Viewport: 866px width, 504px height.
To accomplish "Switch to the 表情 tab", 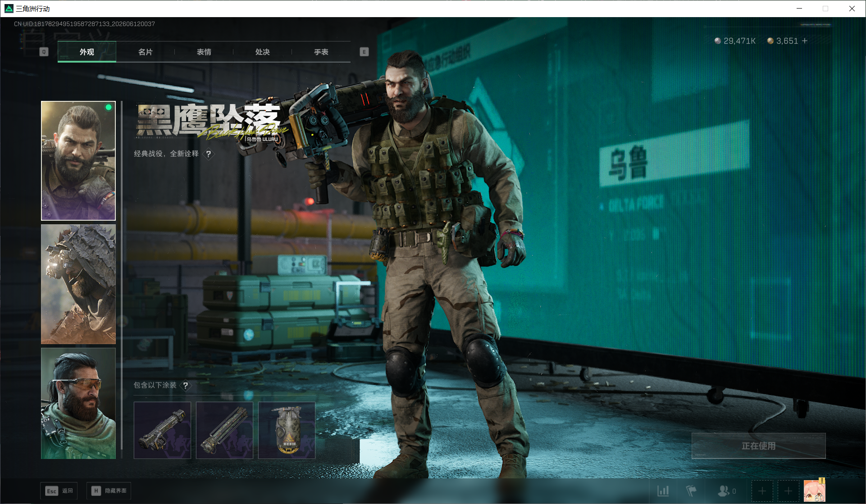I will 204,52.
